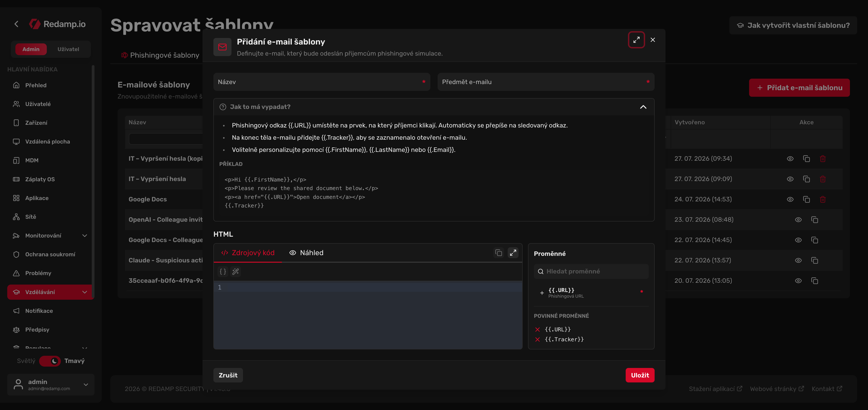The width and height of the screenshot is (868, 410).
Task: Switch to the Zdrojový kód tab
Action: [x=248, y=253]
